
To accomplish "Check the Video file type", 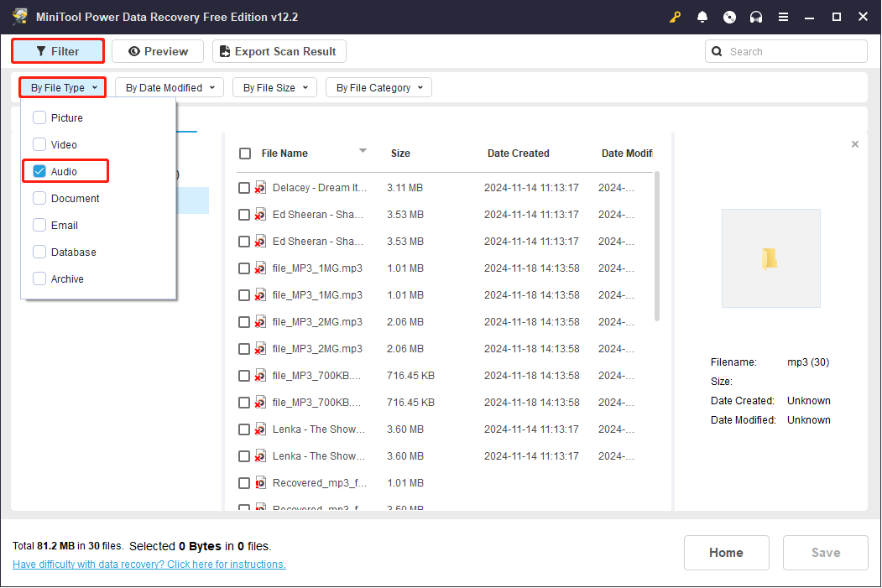I will (x=39, y=144).
